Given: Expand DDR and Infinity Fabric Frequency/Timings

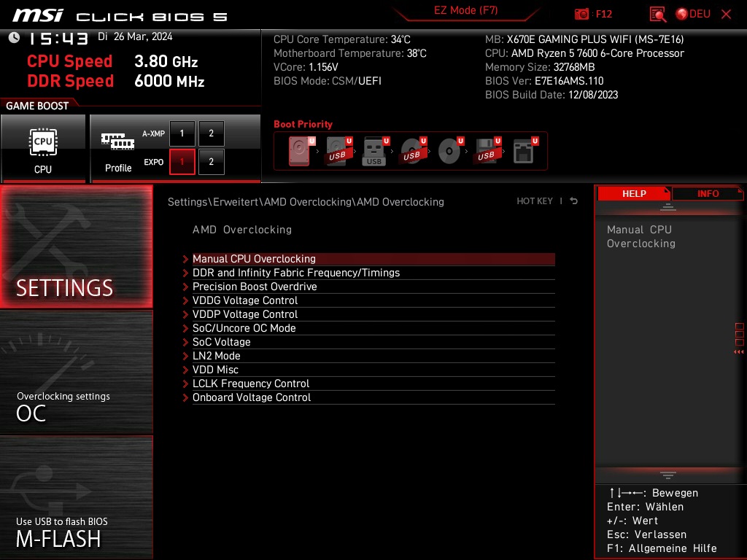Looking at the screenshot, I should (296, 273).
